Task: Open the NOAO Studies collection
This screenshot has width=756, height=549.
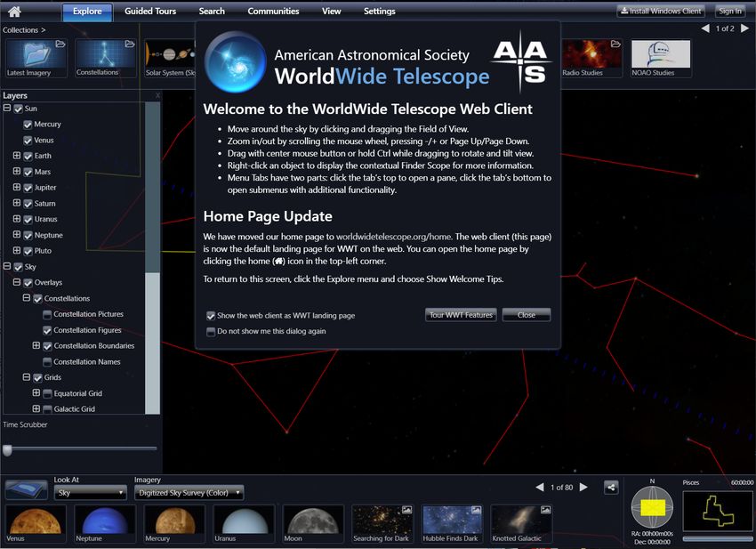Action: 661,59
